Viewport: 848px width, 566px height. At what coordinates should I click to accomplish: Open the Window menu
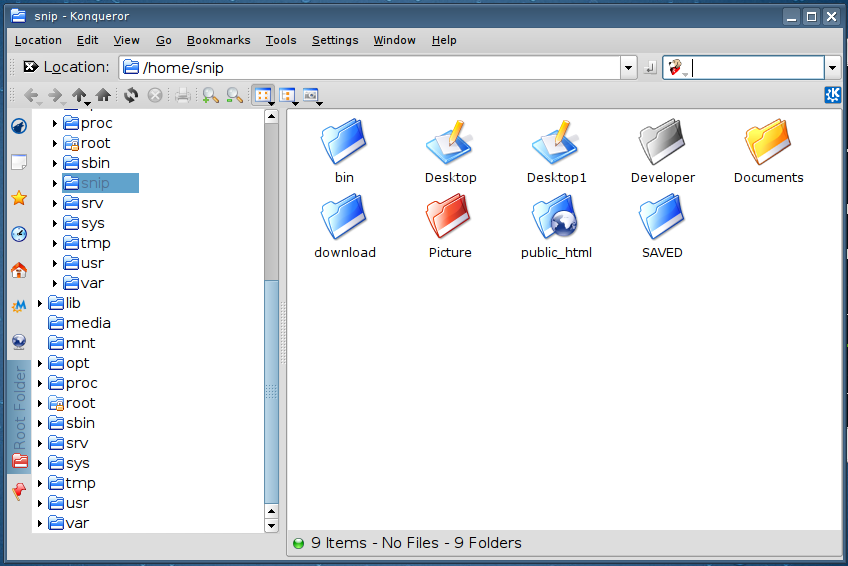coord(394,41)
